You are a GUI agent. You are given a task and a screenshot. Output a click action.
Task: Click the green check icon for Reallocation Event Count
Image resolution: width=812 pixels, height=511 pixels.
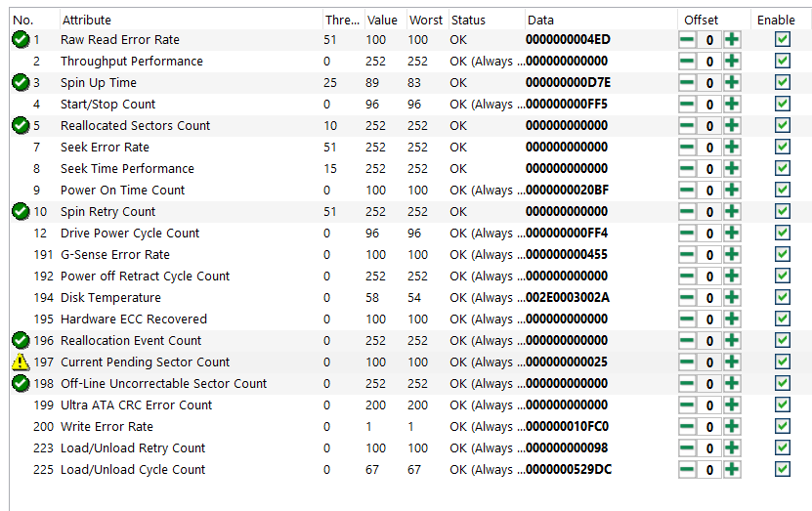coord(21,341)
